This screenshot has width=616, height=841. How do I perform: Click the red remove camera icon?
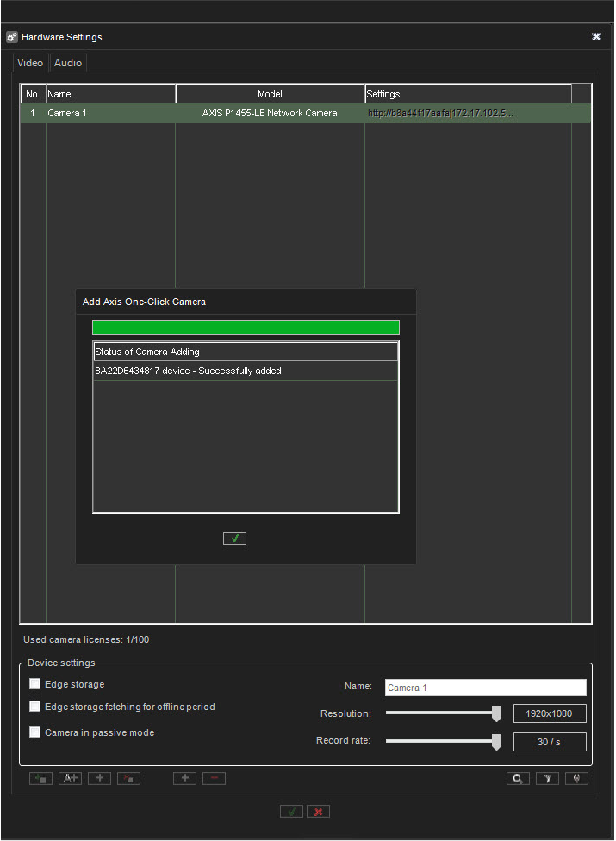pos(128,778)
